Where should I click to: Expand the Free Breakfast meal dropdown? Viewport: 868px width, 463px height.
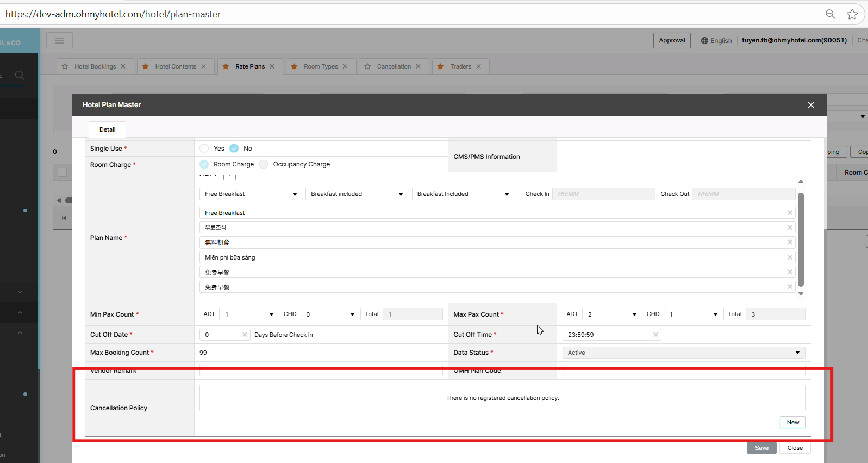251,194
